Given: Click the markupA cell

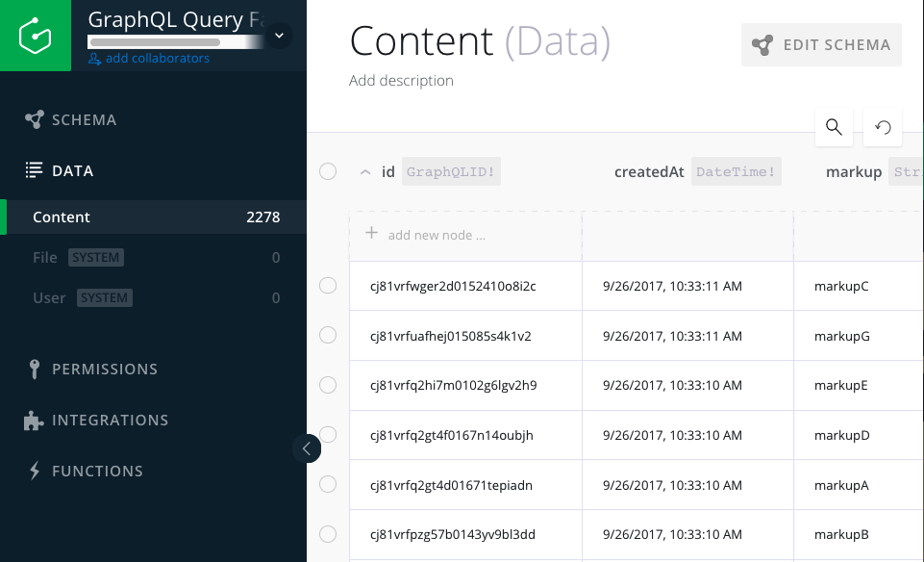Looking at the screenshot, I should point(860,485).
